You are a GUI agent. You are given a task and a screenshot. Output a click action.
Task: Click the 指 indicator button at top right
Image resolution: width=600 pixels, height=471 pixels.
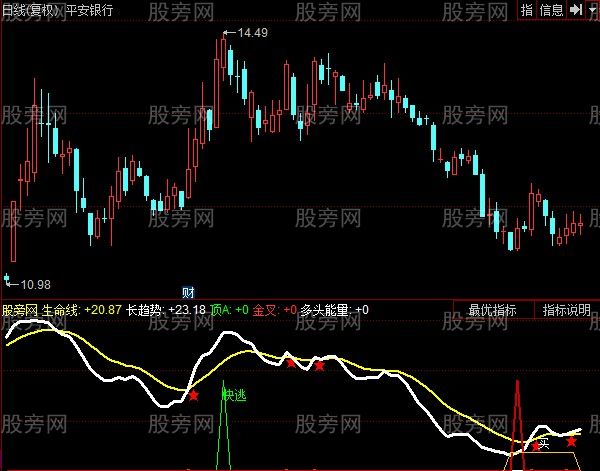(x=527, y=9)
